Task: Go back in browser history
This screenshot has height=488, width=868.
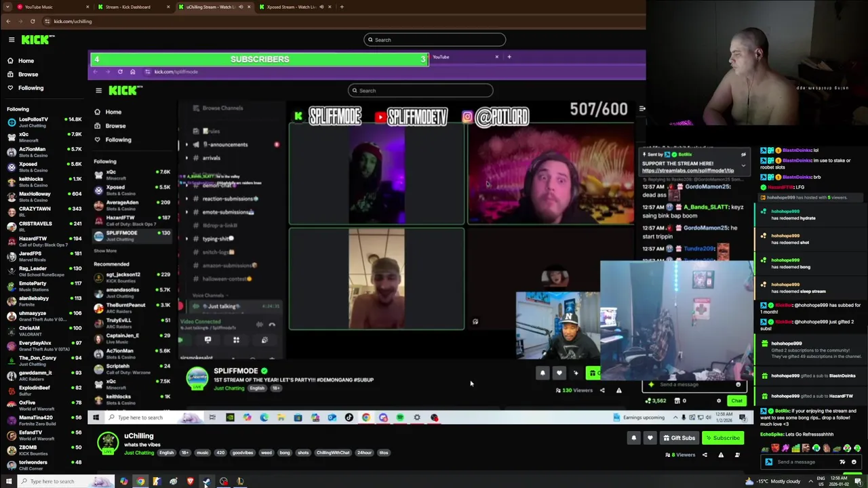Action: tap(8, 21)
